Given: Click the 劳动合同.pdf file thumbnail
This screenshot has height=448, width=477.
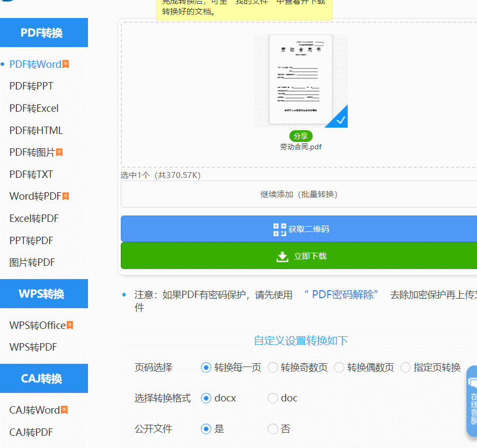Looking at the screenshot, I should pos(301,79).
